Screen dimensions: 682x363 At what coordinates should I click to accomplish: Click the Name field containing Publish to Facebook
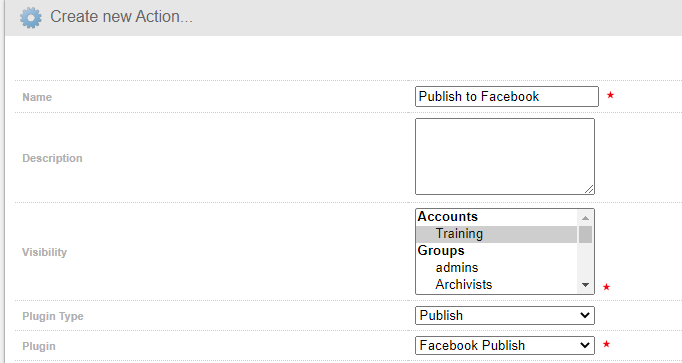[507, 97]
